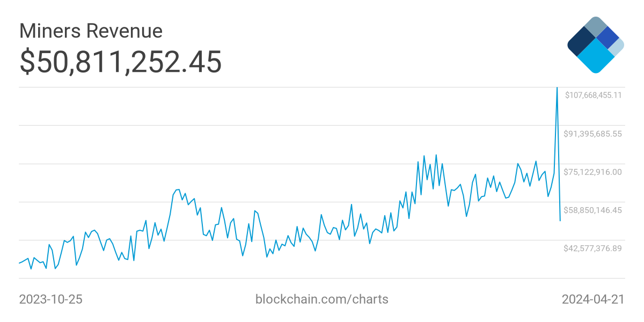Open the blockchain.com/charts link
This screenshot has width=644, height=322.
point(321,299)
